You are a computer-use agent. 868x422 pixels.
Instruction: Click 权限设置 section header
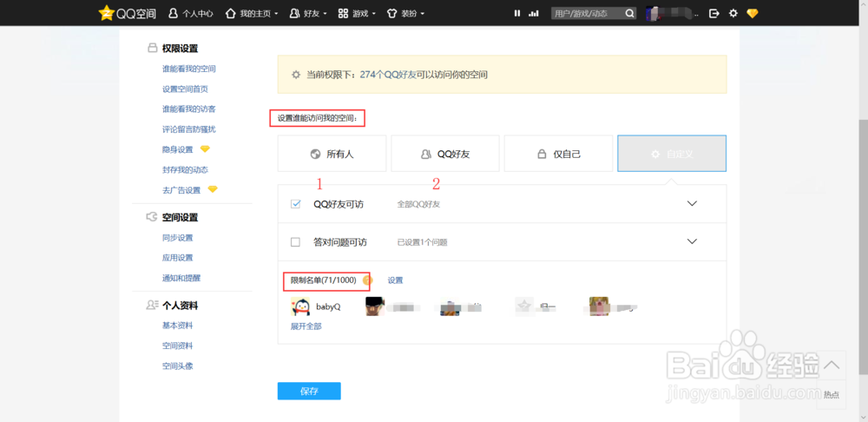[x=180, y=49]
